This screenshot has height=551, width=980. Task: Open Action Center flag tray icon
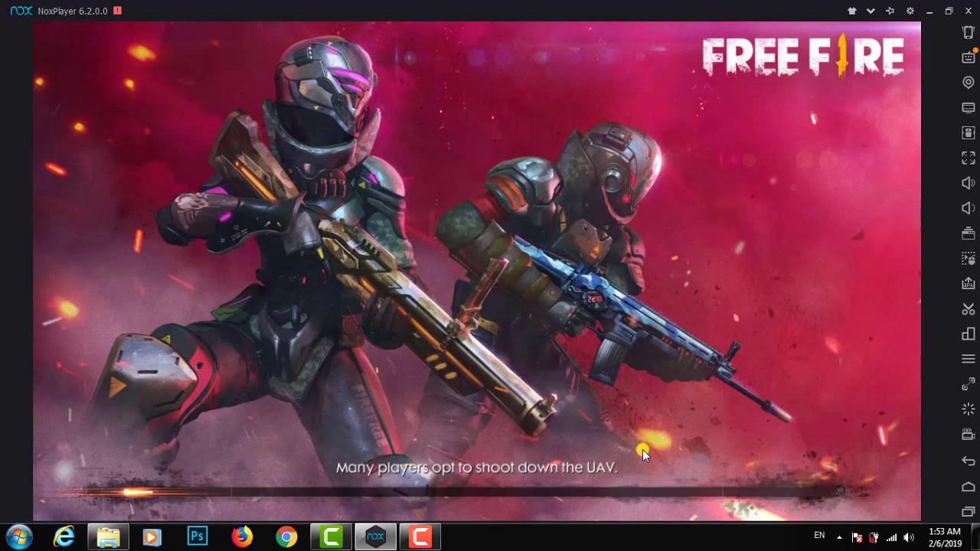coord(857,537)
